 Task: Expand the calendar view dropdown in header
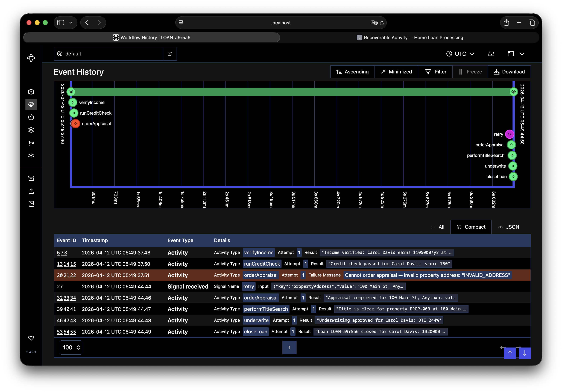(x=522, y=54)
